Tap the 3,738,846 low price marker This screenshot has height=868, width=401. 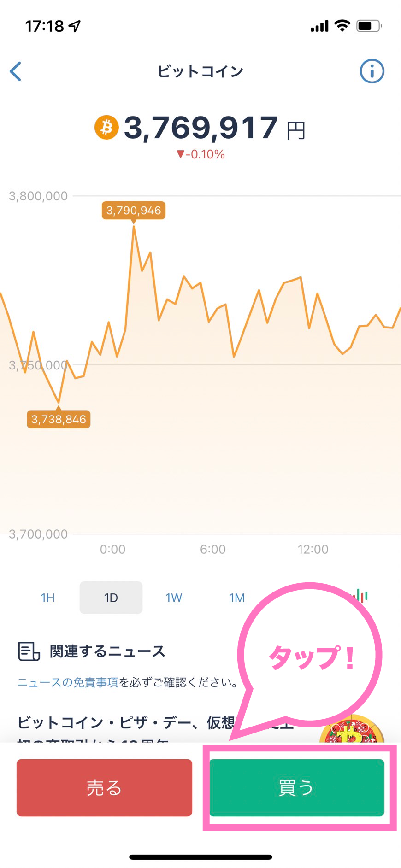click(59, 419)
